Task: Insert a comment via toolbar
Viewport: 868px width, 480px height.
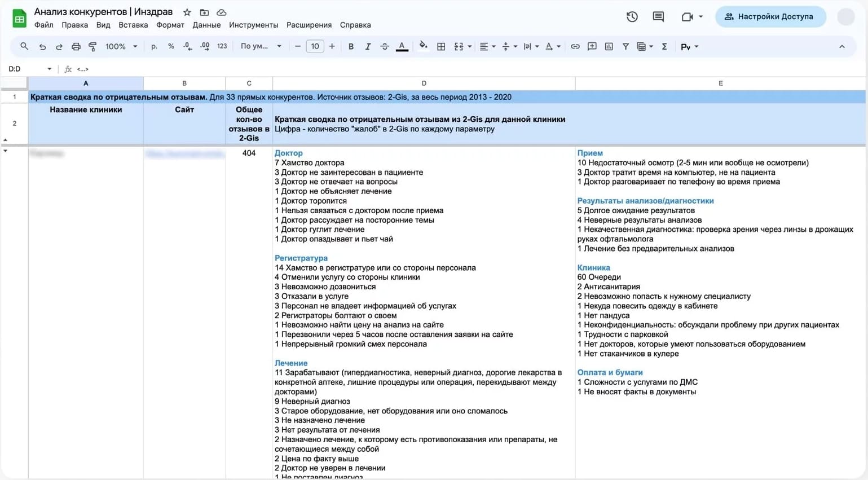Action: click(592, 47)
